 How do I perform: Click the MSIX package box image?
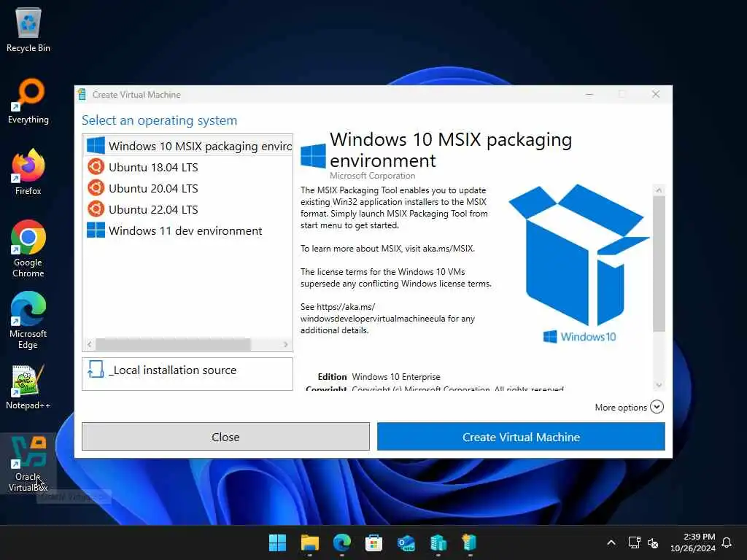579,255
